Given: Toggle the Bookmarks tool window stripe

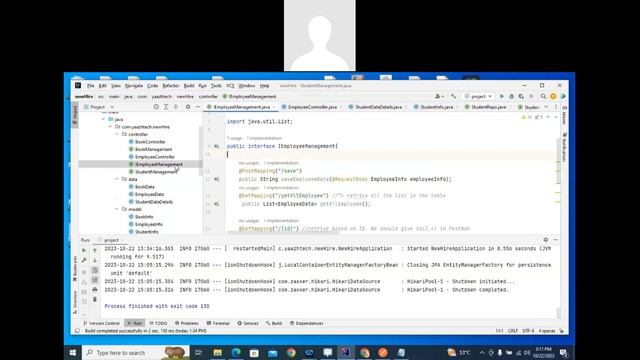Looking at the screenshot, I should (x=75, y=269).
